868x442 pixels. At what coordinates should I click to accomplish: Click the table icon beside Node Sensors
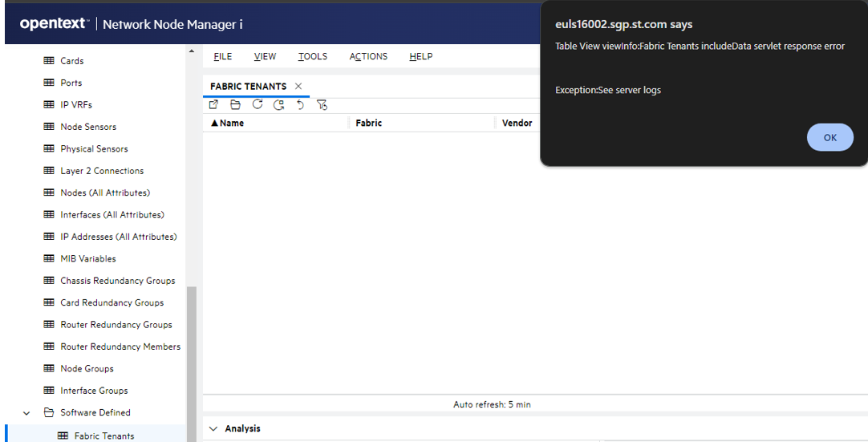tap(49, 126)
